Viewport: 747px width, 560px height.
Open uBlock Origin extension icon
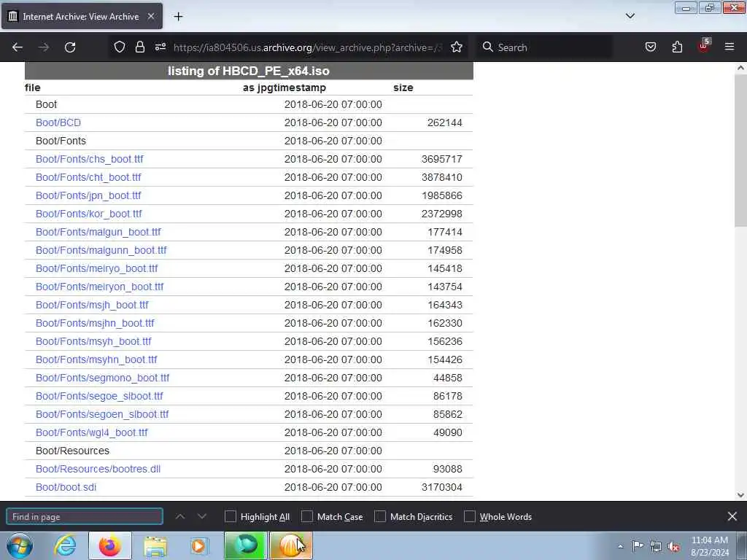[x=704, y=46]
